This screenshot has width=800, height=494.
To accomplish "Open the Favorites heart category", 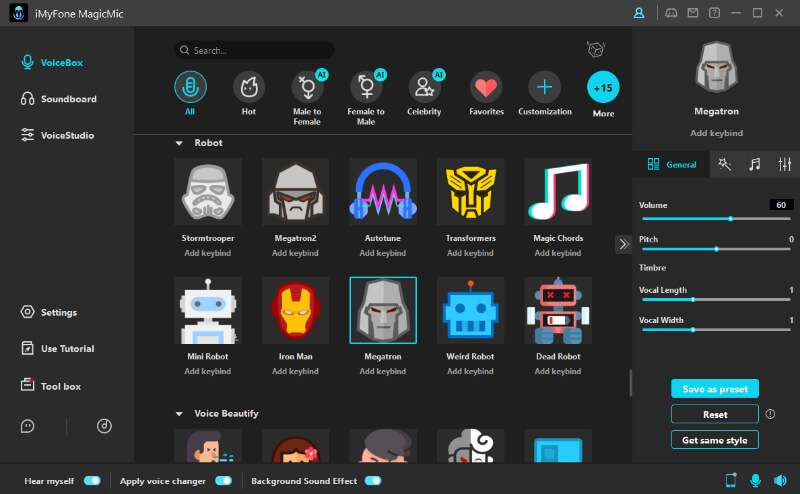I will (x=486, y=87).
